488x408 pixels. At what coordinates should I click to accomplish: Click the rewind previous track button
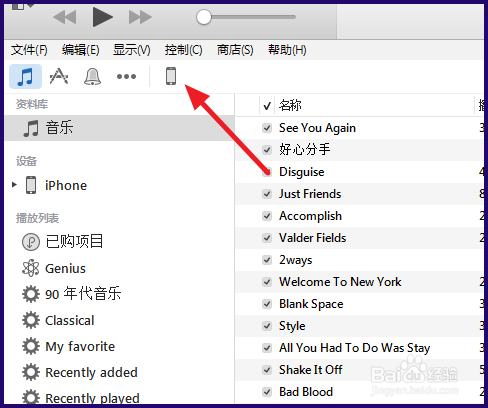click(65, 17)
